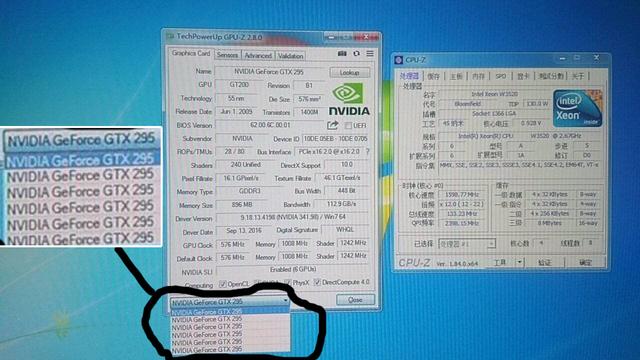Viewport: 640px width, 360px height.
Task: Click the Close button in GPU-Z
Action: point(355,300)
